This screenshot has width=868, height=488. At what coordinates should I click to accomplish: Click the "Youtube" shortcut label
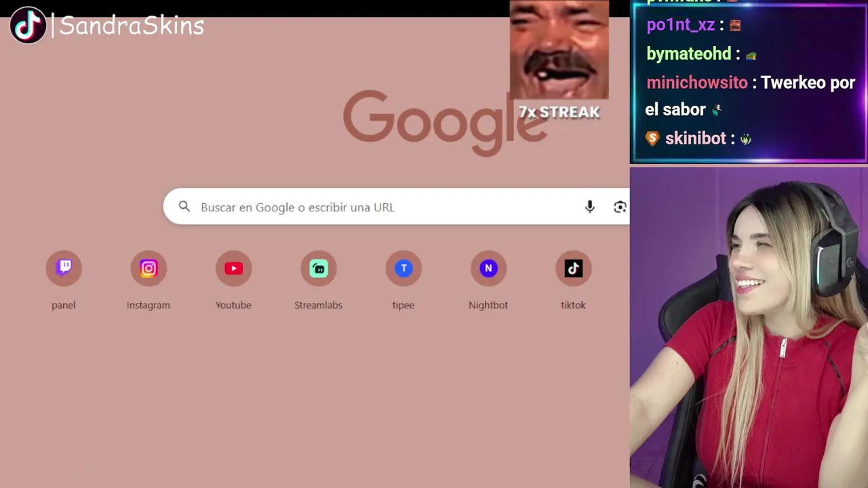pyautogui.click(x=233, y=305)
